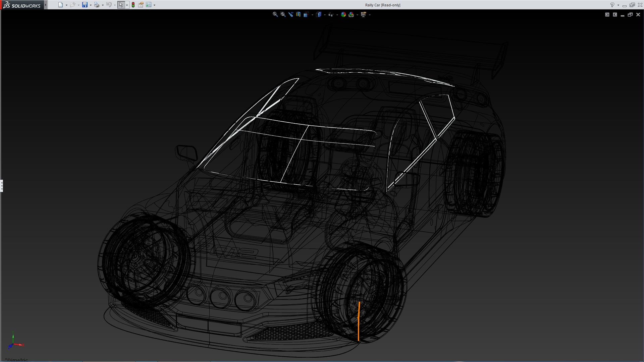Screen dimensions: 644x362
Task: Click the Edit Appearance color ball icon
Action: tap(343, 14)
